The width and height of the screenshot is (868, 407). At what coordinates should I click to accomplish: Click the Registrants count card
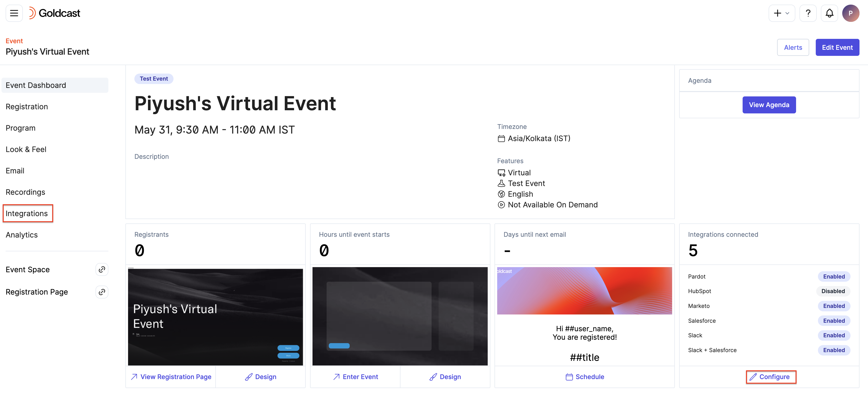(215, 244)
